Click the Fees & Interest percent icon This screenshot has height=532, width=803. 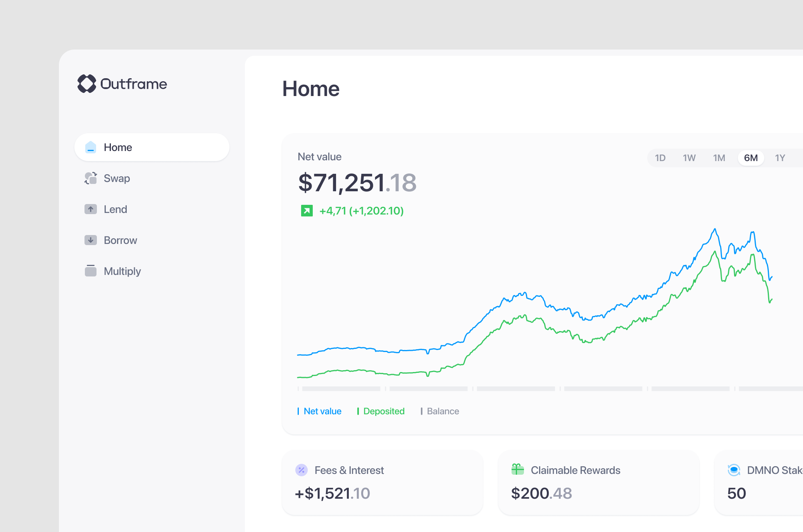[302, 470]
